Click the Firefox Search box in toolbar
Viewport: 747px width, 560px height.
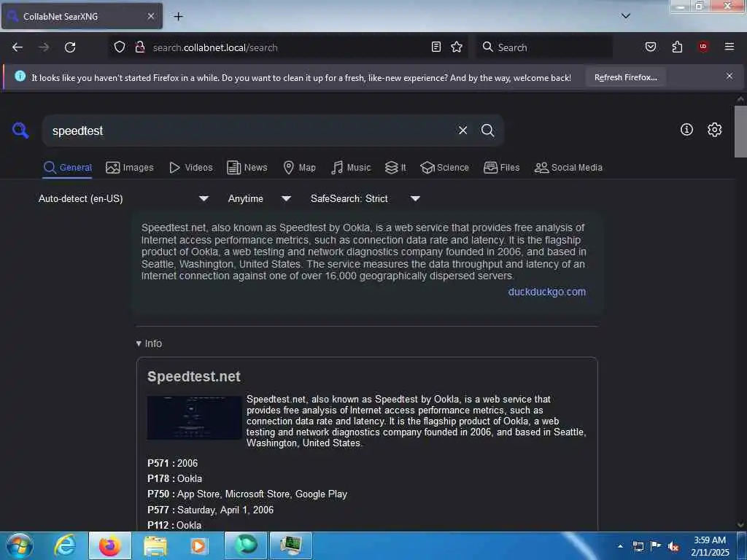544,47
